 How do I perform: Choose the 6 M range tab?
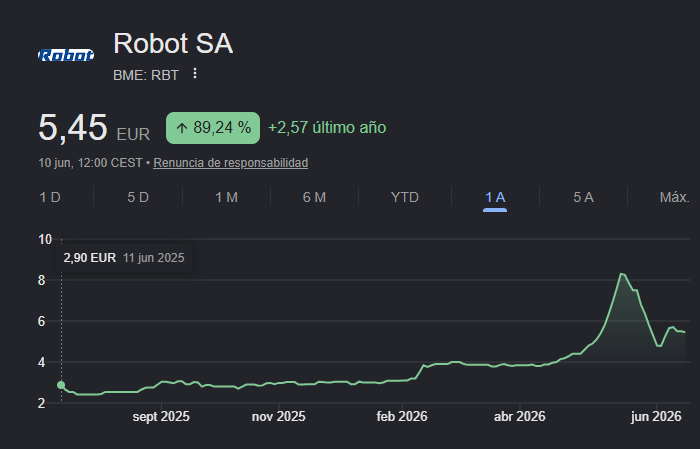click(314, 197)
